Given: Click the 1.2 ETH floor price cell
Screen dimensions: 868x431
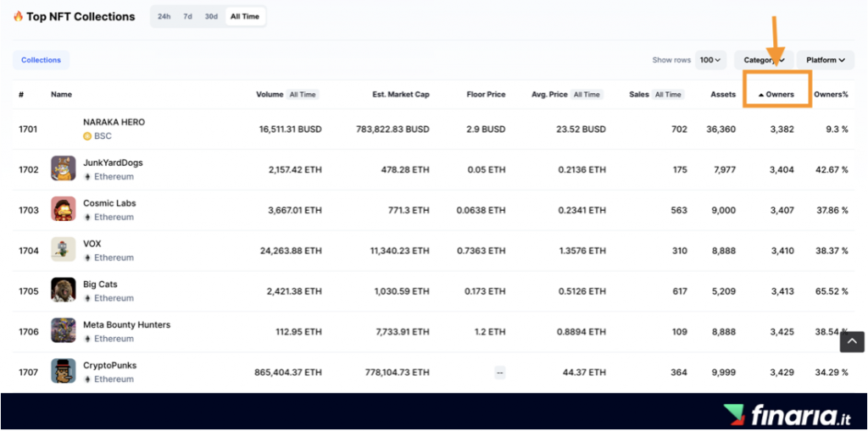Looking at the screenshot, I should 489,332.
